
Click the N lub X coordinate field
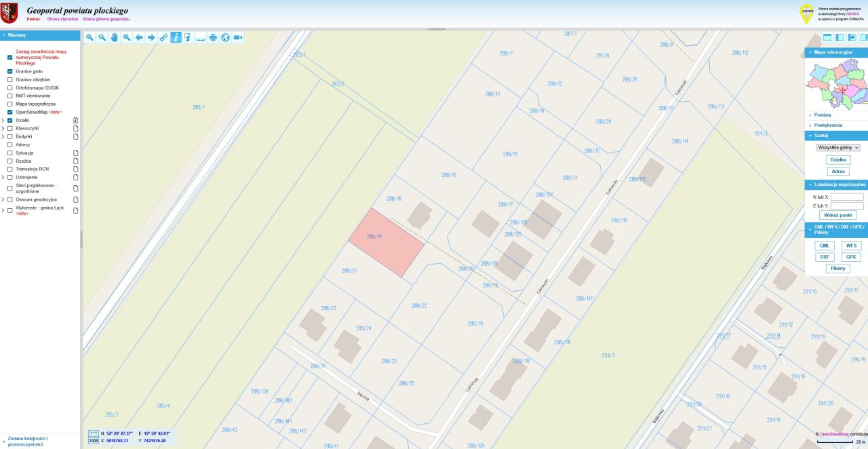847,197
